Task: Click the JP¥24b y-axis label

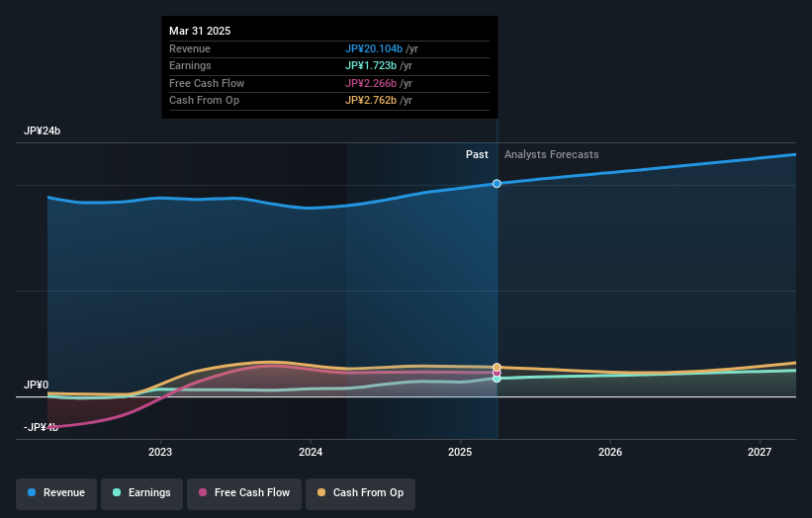Action: point(42,130)
